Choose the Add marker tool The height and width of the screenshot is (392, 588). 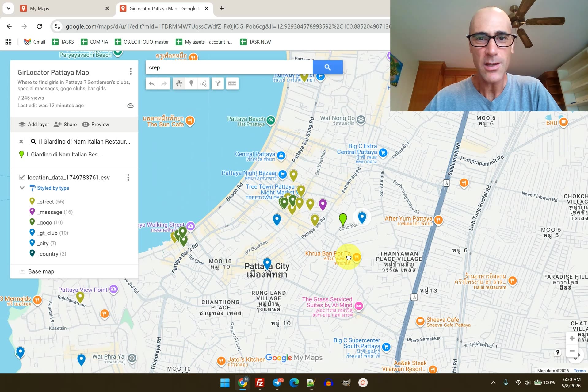point(191,83)
